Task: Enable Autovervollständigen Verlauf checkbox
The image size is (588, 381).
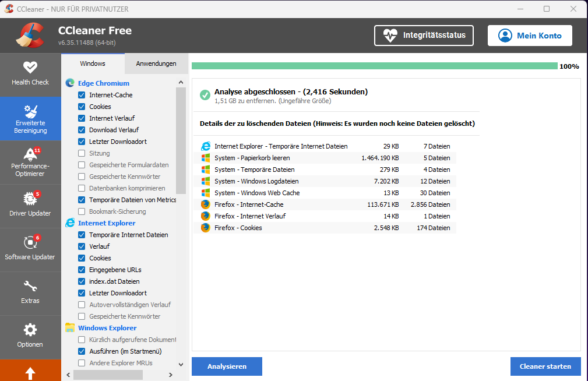Action: point(82,305)
